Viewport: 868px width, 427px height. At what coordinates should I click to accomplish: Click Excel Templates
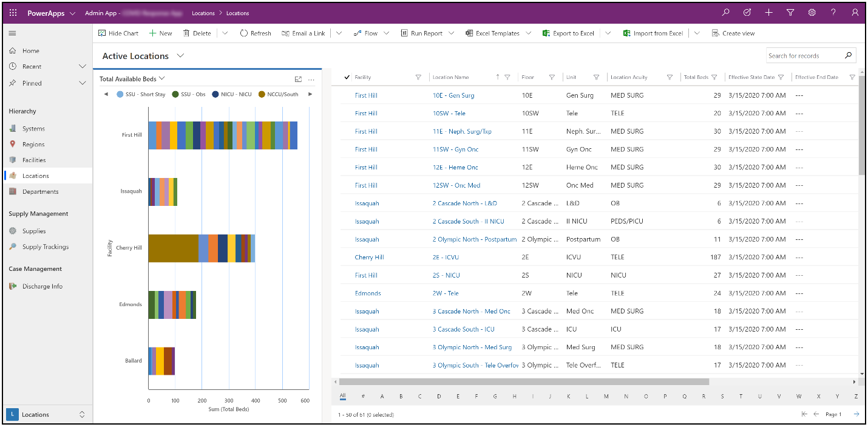click(492, 33)
